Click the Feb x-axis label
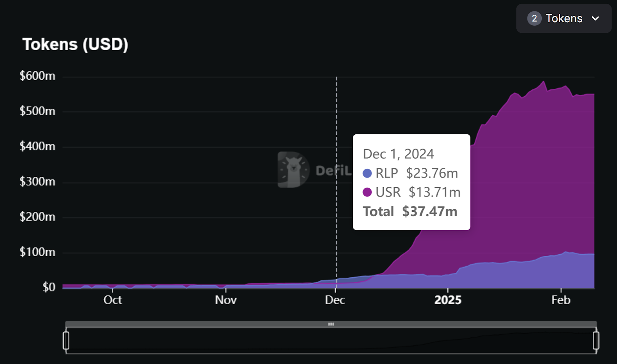Image resolution: width=617 pixels, height=364 pixels. [561, 300]
